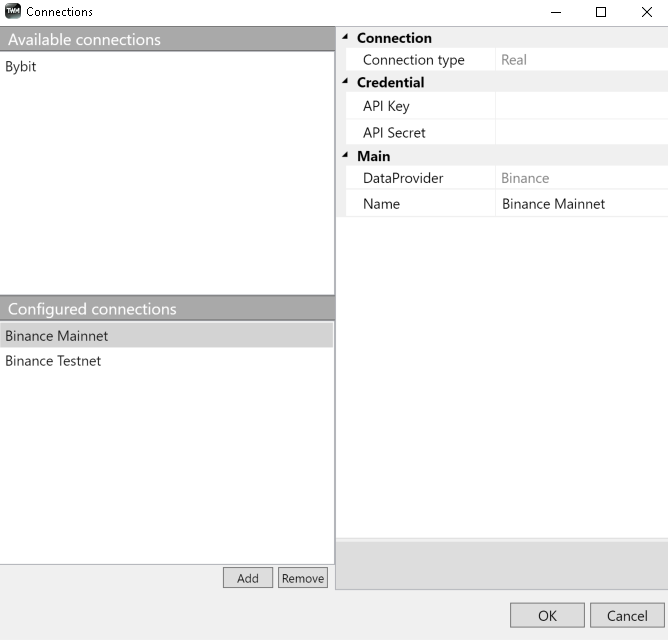
Task: Click the API Key input field
Action: tap(582, 106)
